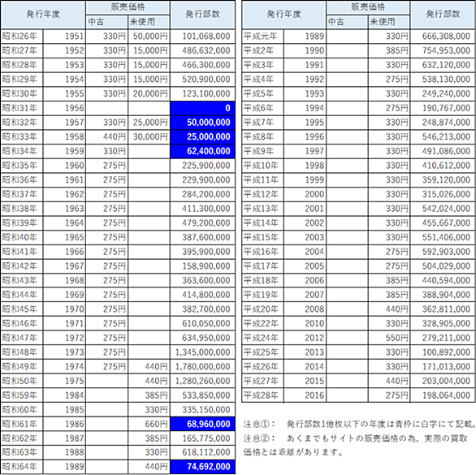This screenshot has width=476, height=475.
Task: Select the 昭和40年 cell
Action: 22,237
